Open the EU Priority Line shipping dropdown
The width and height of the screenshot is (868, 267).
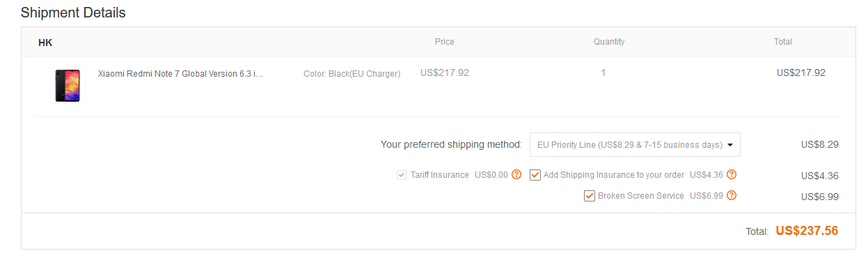635,145
